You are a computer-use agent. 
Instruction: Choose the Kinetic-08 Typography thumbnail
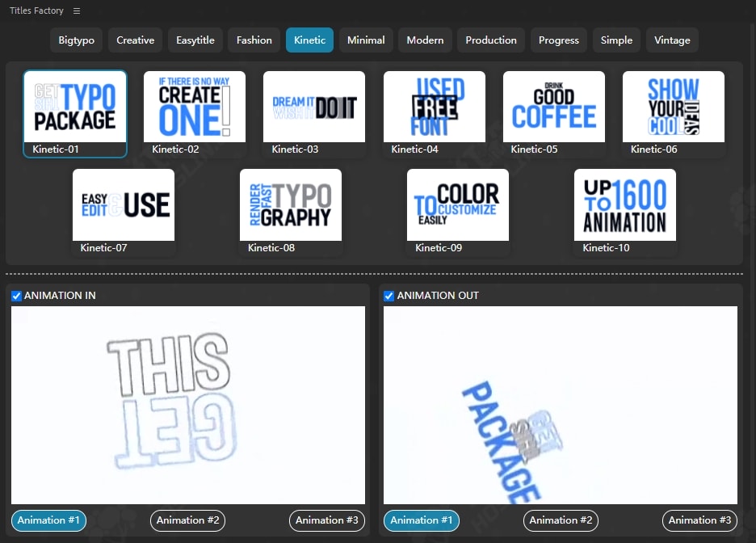tap(291, 205)
